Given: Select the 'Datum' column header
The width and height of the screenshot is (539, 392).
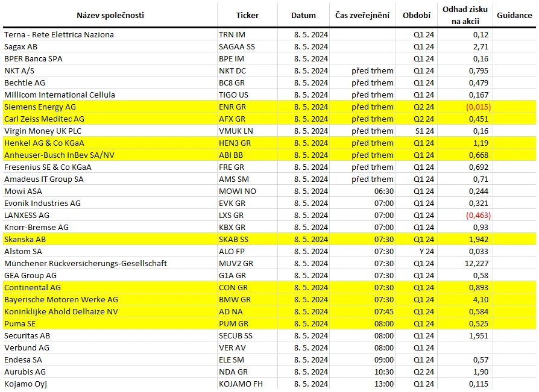Looking at the screenshot, I should 303,16.
